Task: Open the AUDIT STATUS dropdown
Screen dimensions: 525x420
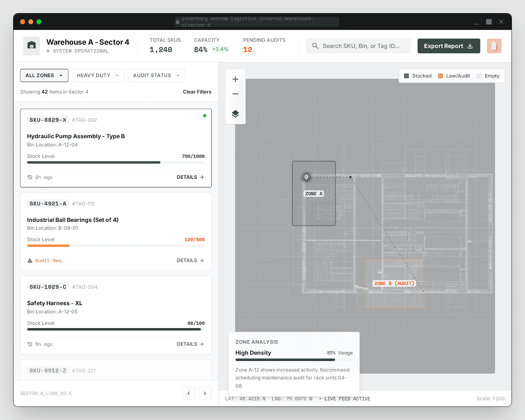Action: tap(156, 75)
